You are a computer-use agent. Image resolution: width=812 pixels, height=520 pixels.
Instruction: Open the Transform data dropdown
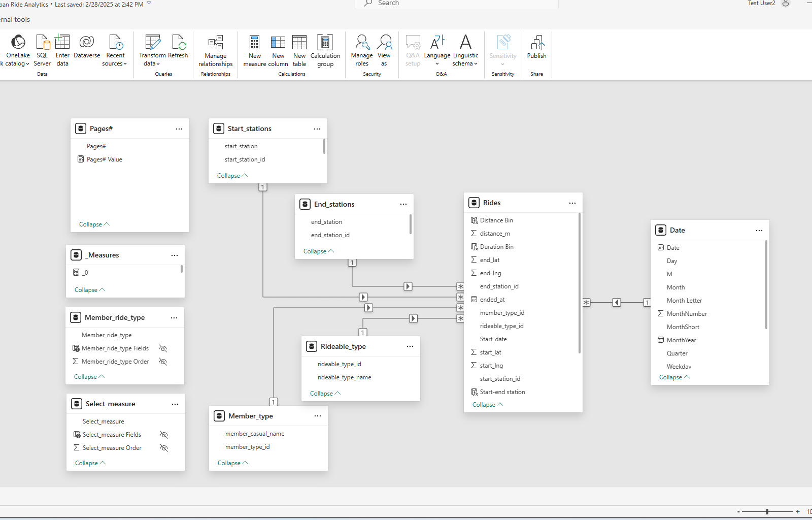(x=152, y=59)
